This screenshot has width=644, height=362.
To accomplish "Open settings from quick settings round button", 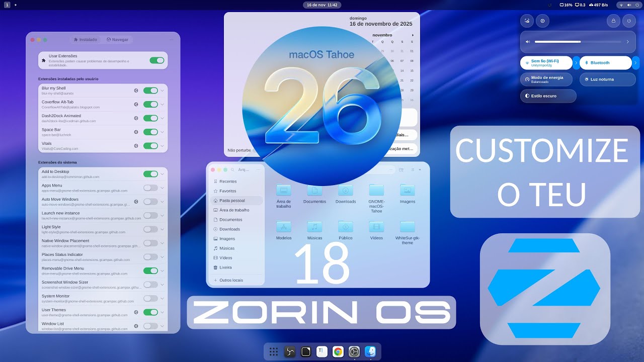I will [x=542, y=21].
